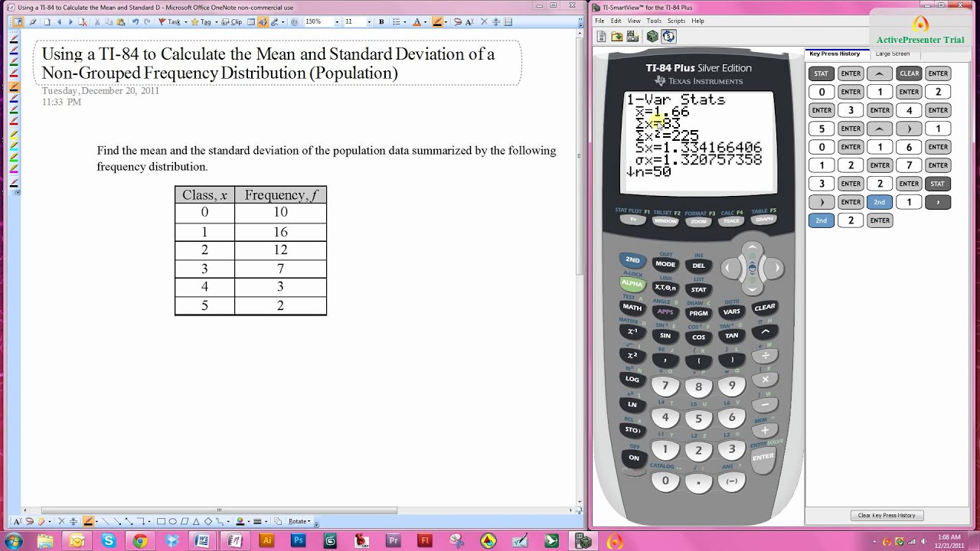980x551 pixels.
Task: Click the ZOOM key on the calculator
Action: pos(698,222)
